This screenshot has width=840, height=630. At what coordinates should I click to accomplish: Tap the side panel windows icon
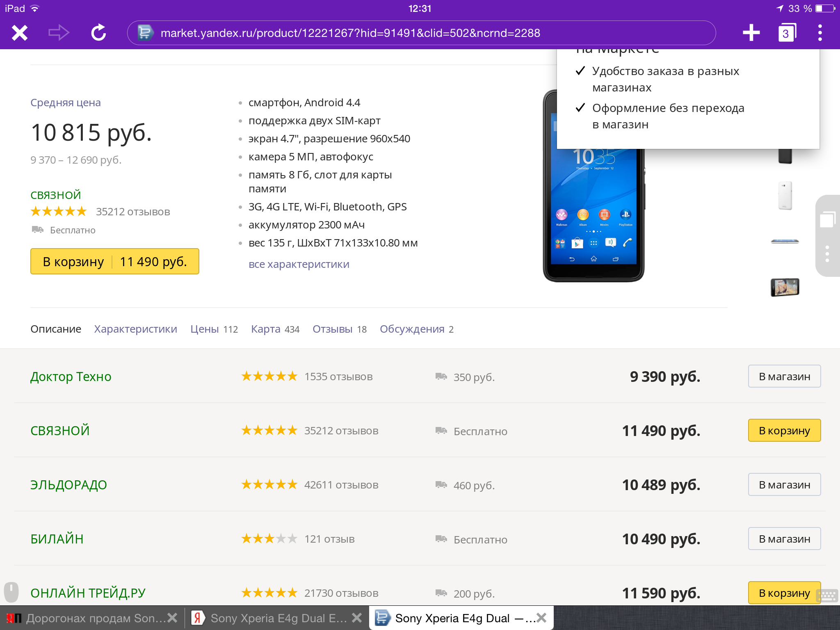[x=827, y=219]
